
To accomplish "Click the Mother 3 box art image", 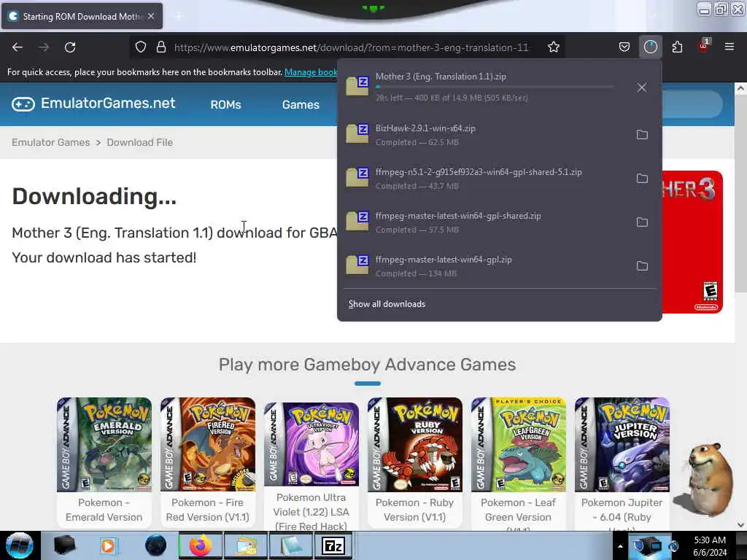I will [692, 242].
